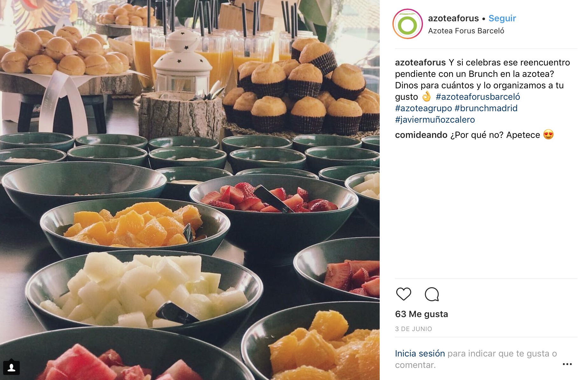Open the three-dot more options menu

[x=567, y=364]
